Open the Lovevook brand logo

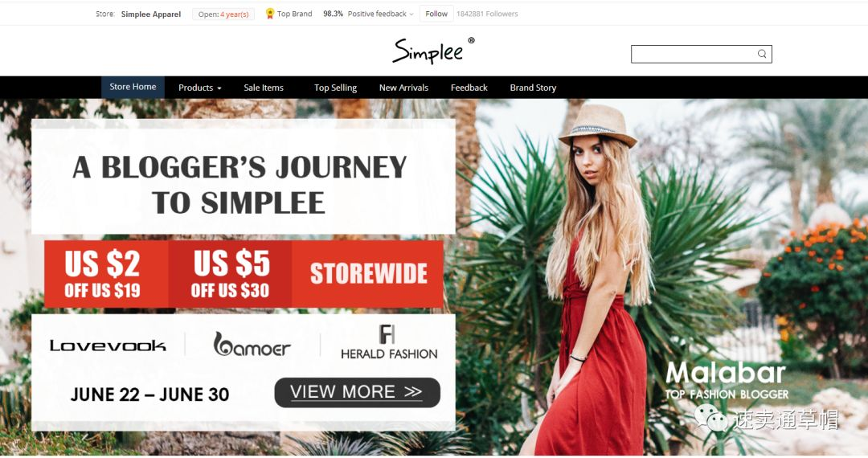point(108,346)
